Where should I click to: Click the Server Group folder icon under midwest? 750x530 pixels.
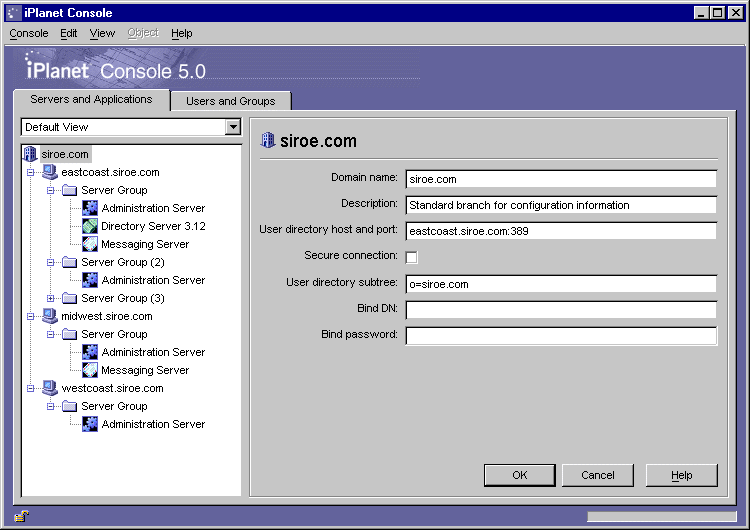click(x=69, y=334)
